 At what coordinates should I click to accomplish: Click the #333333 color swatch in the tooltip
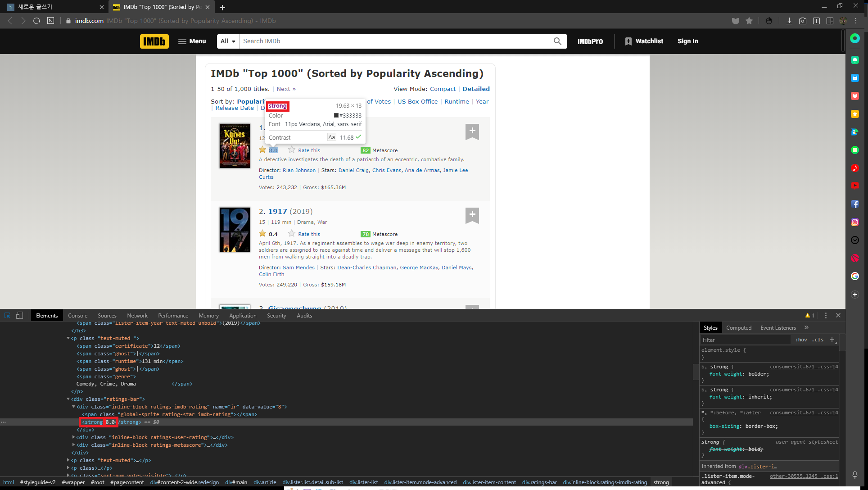[336, 115]
